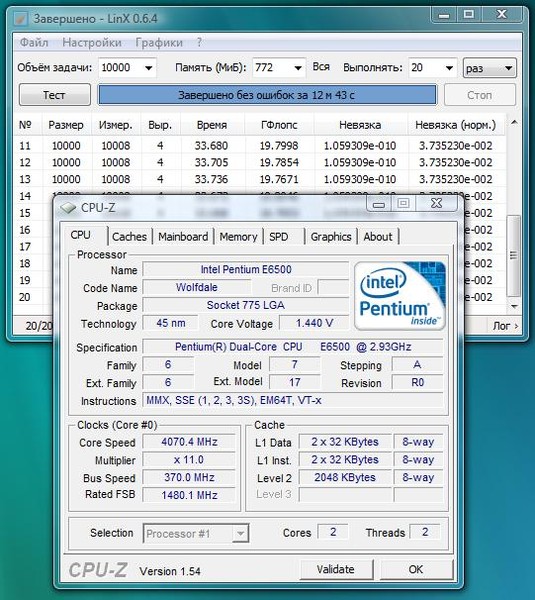
Task: Click OK in the CPU-Z window
Action: 416,569
